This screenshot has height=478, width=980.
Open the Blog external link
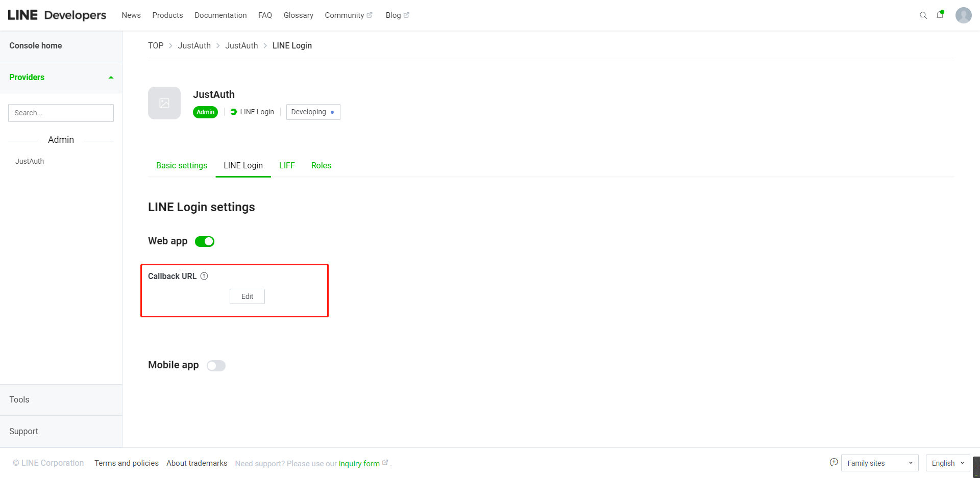(x=397, y=15)
